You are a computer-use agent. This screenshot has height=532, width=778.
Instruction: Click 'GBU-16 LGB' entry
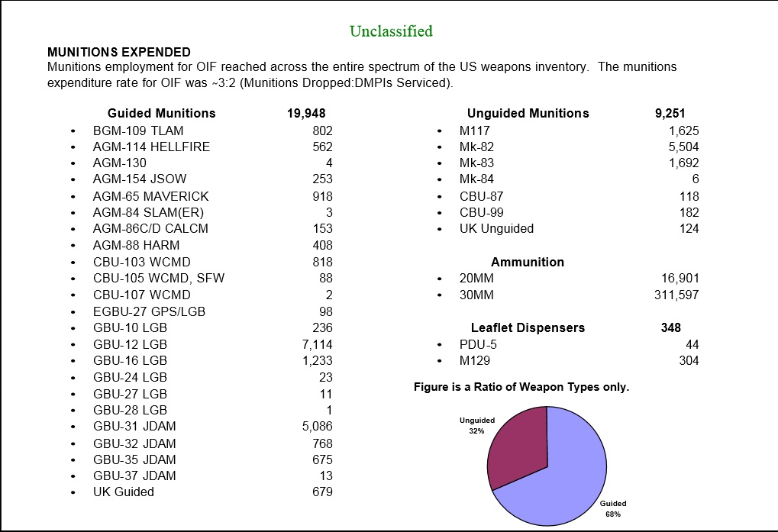pos(130,360)
